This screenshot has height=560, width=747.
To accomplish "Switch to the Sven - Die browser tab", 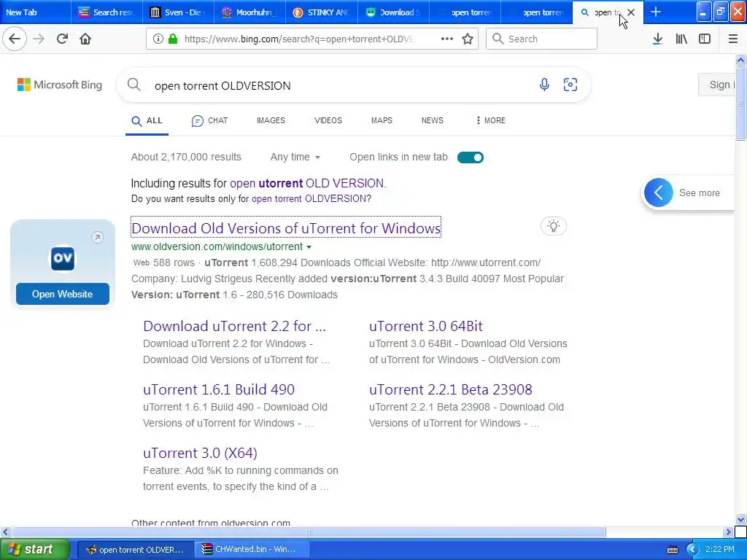I will 178,12.
